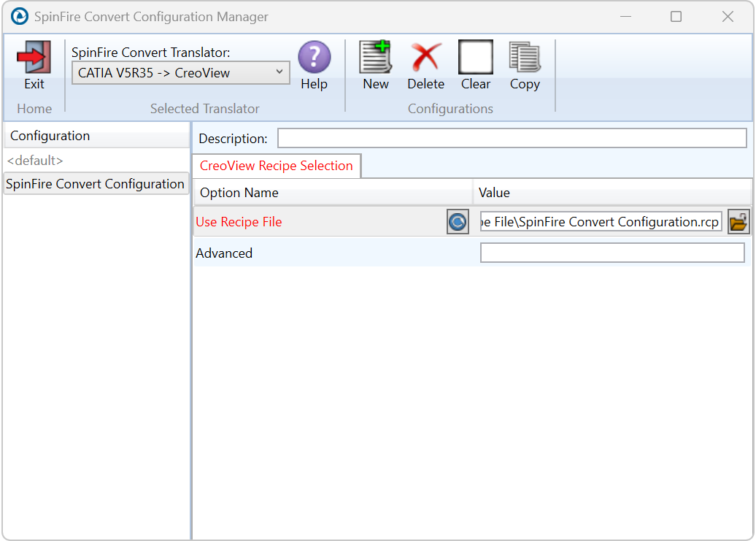Delete the selected configuration
The height and width of the screenshot is (541, 756).
click(425, 57)
